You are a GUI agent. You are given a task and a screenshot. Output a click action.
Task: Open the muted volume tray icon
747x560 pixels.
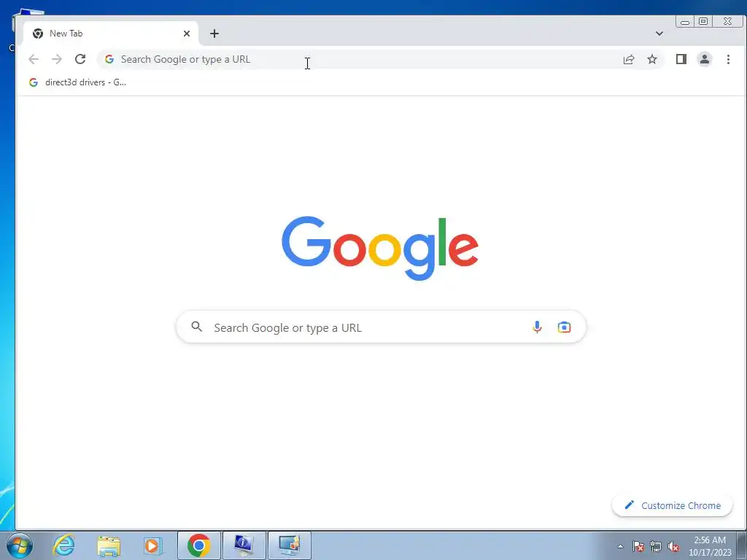[x=673, y=546]
